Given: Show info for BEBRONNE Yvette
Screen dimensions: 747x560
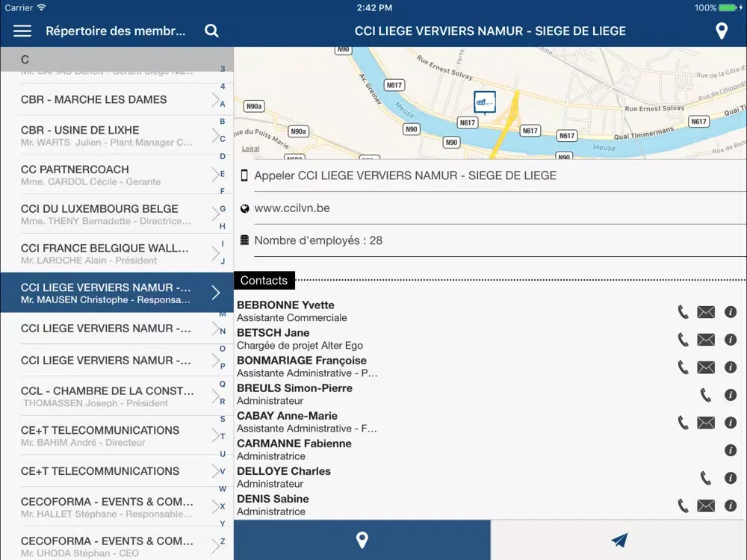Looking at the screenshot, I should (731, 312).
